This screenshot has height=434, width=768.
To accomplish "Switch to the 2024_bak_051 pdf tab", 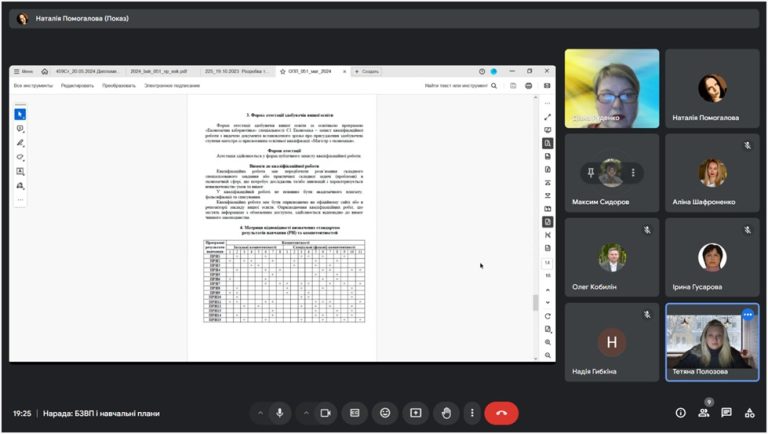I will pos(158,72).
